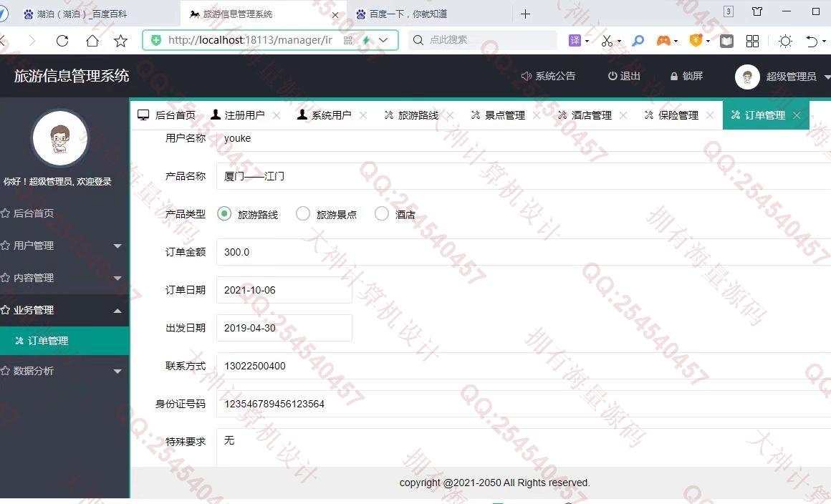The width and height of the screenshot is (831, 504).
Task: Click the blue magnifier find icon
Action: 638,41
